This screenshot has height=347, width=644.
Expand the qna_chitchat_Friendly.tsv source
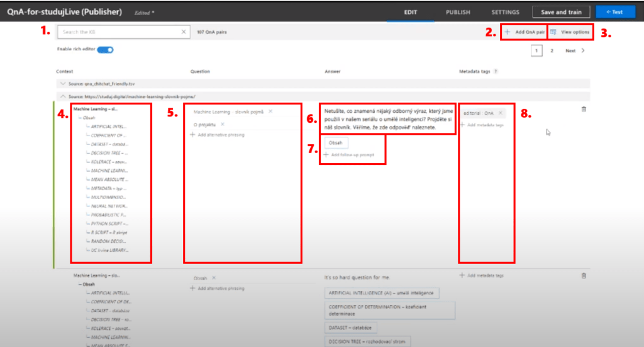62,83
